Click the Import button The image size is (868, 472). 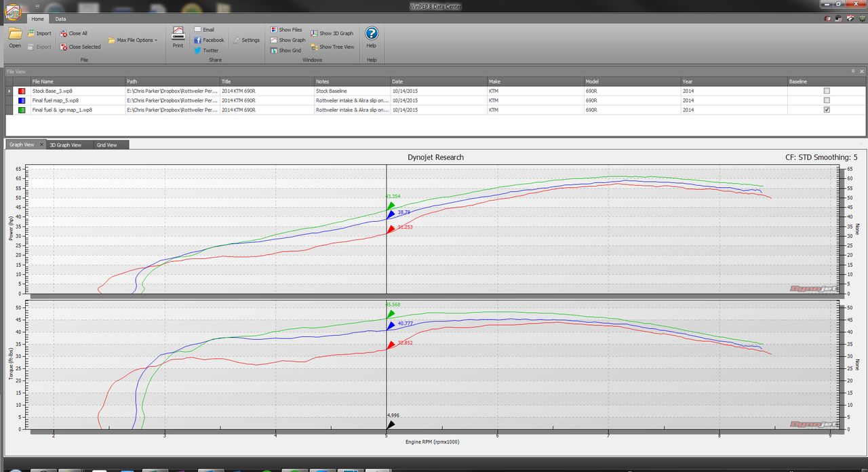coord(39,33)
